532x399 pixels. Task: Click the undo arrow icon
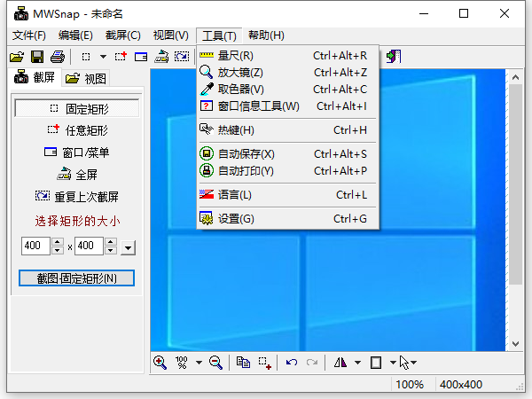point(292,363)
